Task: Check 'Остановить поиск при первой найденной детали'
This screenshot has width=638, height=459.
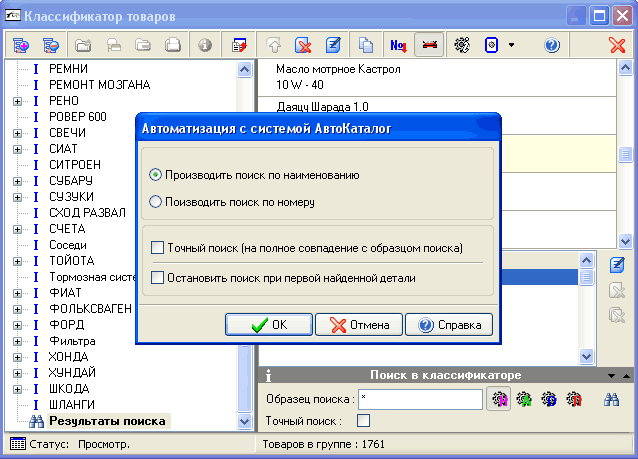Action: (x=156, y=277)
